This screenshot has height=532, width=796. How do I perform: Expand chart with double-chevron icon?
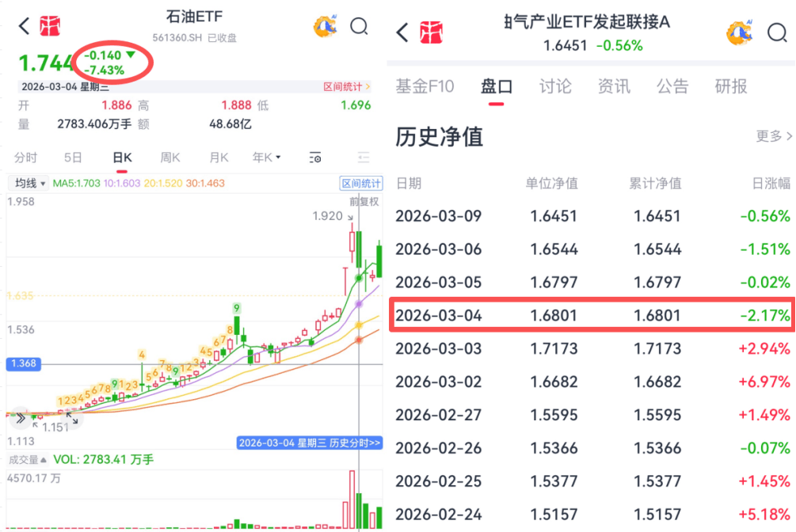[21, 419]
